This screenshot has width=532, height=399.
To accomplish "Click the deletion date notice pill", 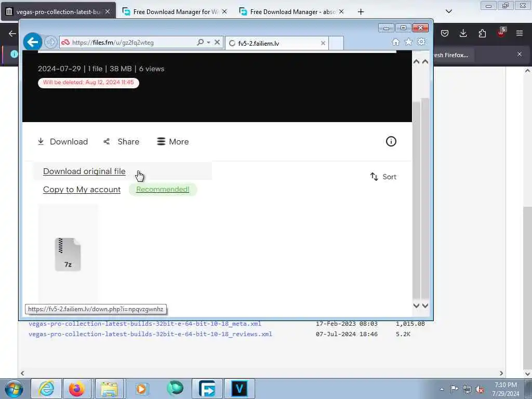I will 88,83.
